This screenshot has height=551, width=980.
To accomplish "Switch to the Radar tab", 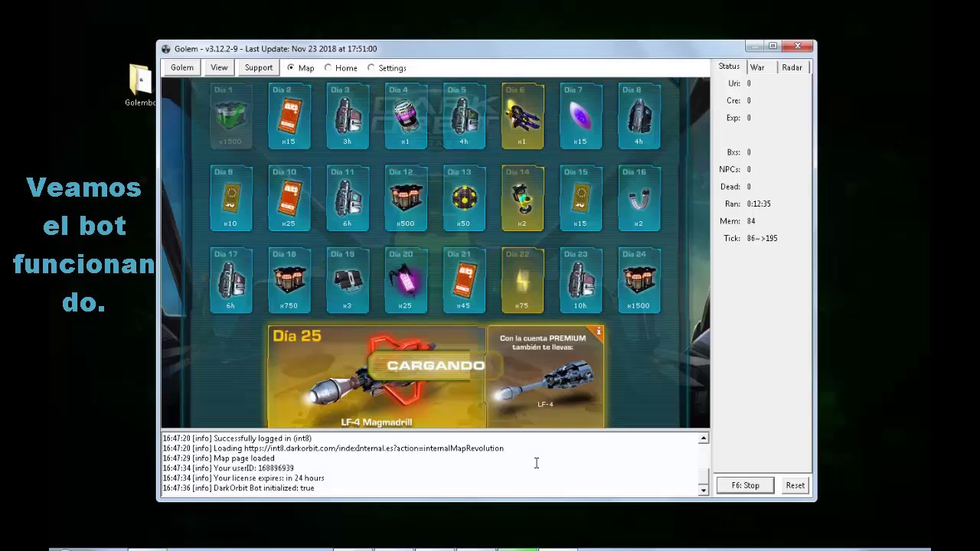I will (x=792, y=67).
